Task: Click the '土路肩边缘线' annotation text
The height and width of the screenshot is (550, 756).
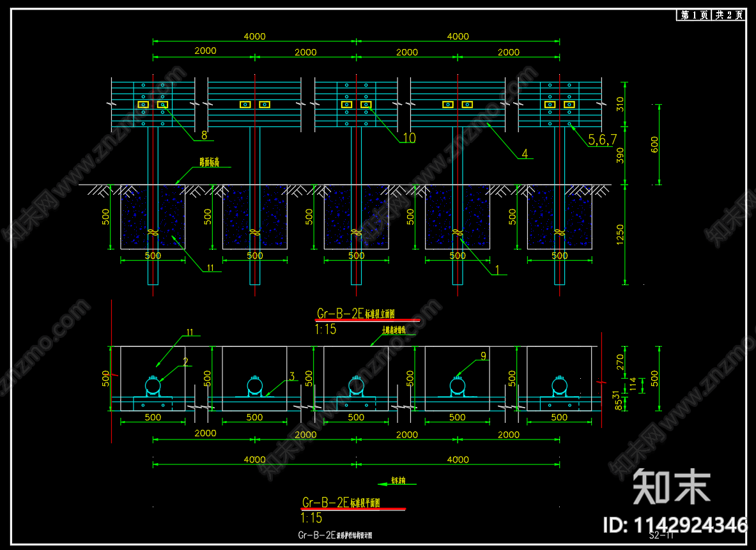Action: [x=394, y=330]
